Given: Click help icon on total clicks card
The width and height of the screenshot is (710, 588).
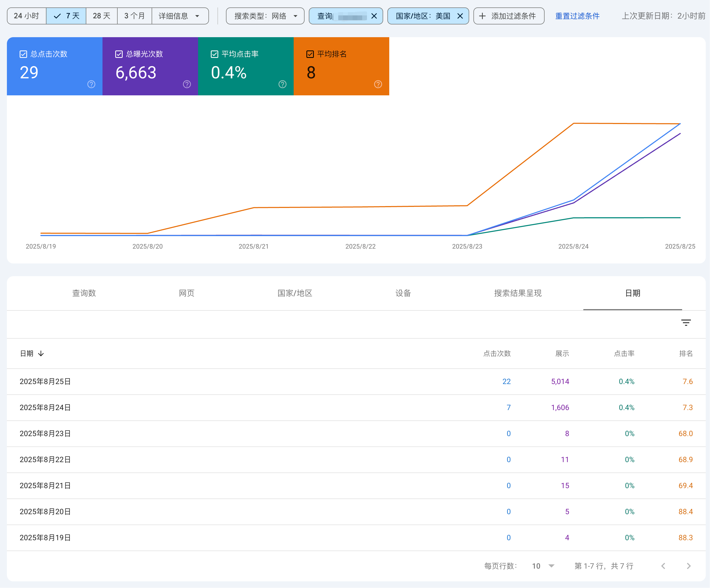Looking at the screenshot, I should 91,84.
